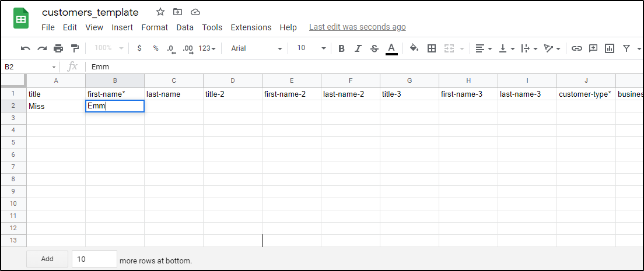
Task: Open the fill color bucket
Action: click(x=414, y=48)
